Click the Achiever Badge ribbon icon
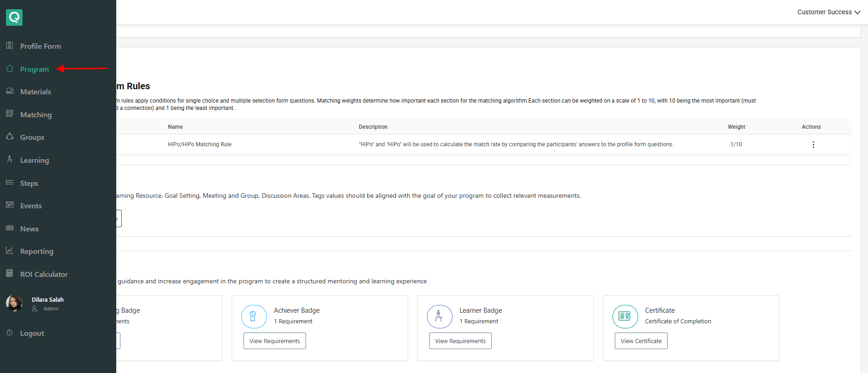This screenshot has width=868, height=373. tap(254, 316)
